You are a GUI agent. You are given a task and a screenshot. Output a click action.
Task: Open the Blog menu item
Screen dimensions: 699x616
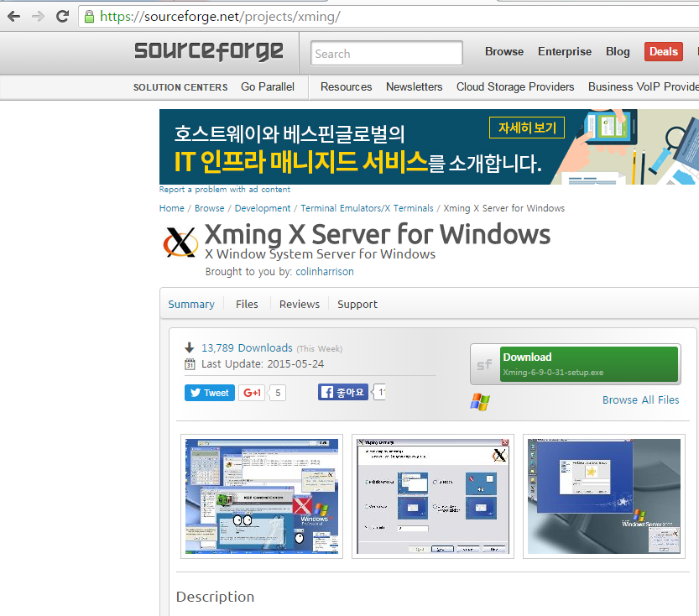(618, 51)
